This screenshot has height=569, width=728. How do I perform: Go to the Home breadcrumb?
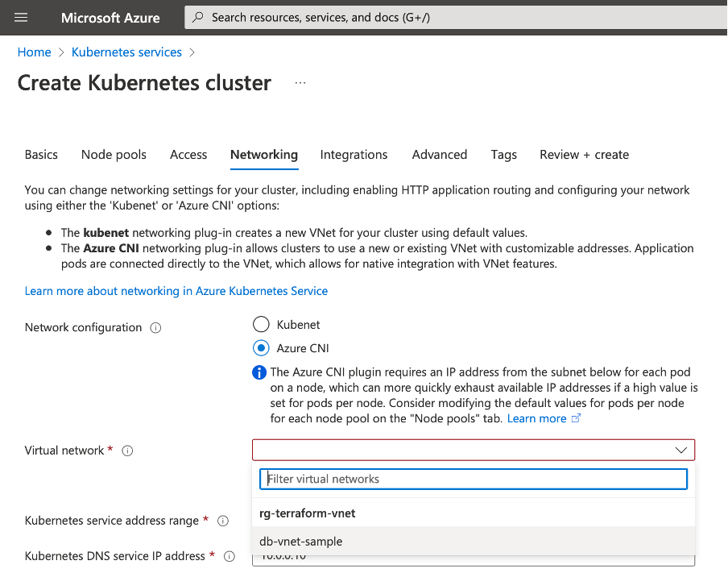(x=35, y=52)
